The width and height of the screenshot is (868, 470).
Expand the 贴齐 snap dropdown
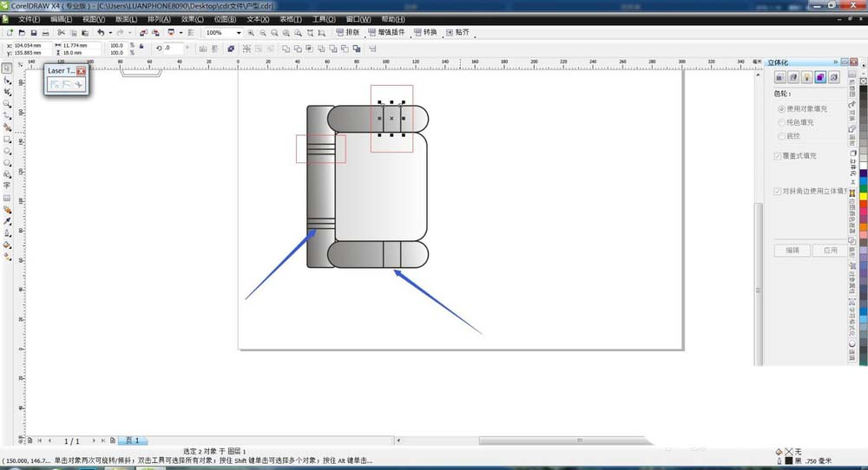[458, 32]
